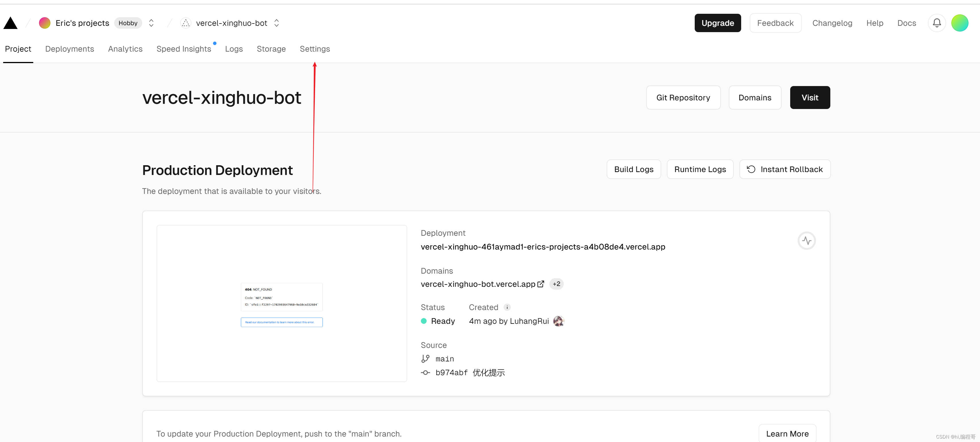980x442 pixels.
Task: View Build Logs
Action: (x=634, y=170)
